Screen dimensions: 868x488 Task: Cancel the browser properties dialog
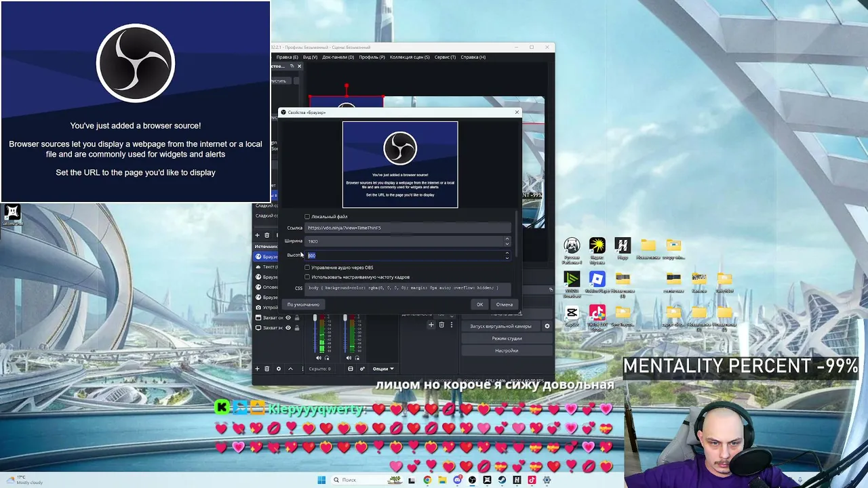click(505, 304)
